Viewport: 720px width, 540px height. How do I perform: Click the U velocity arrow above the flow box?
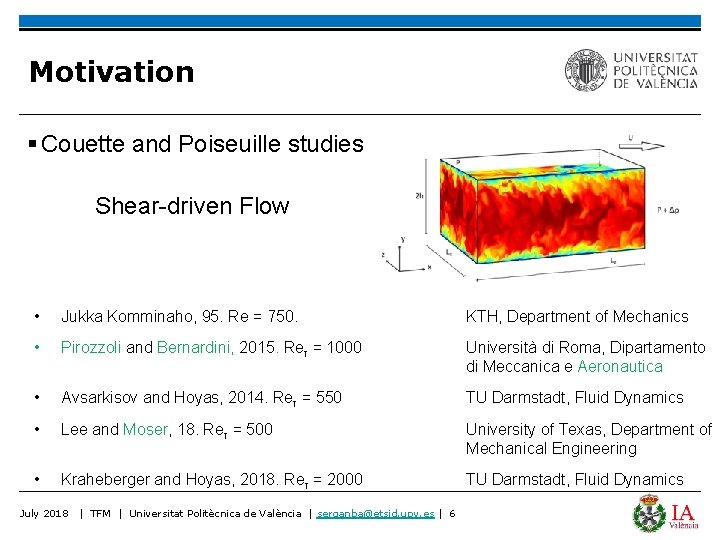point(641,146)
